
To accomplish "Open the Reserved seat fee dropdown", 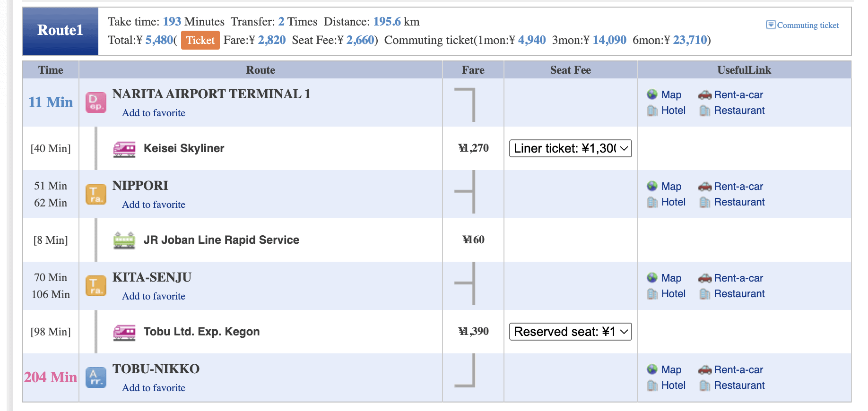I will click(570, 332).
